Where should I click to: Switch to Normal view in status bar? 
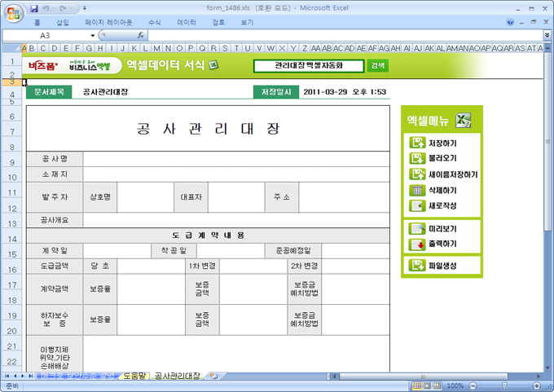[x=417, y=385]
